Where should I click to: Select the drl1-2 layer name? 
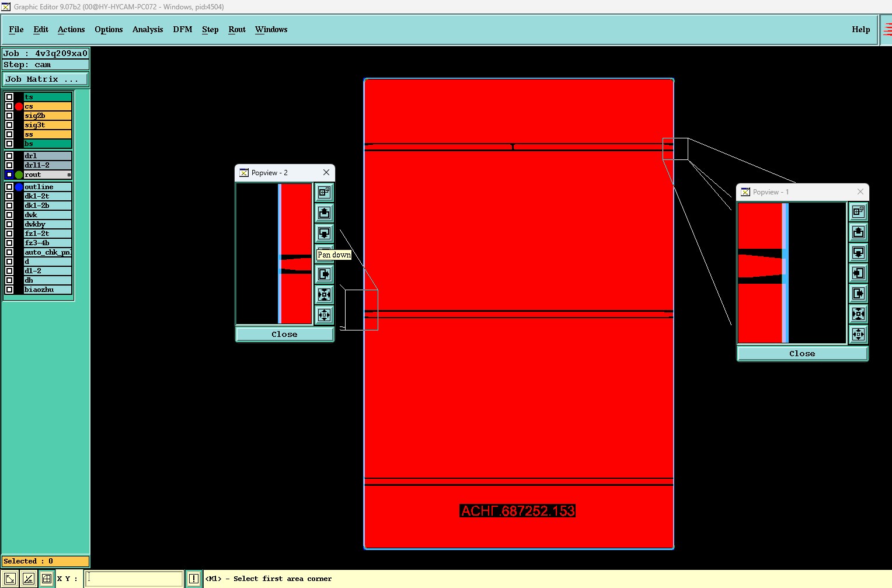point(48,165)
